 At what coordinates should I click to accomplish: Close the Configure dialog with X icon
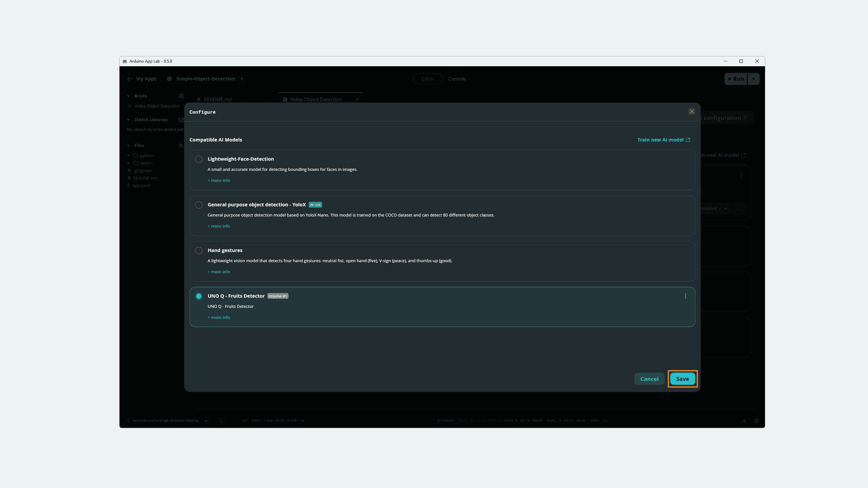click(692, 111)
